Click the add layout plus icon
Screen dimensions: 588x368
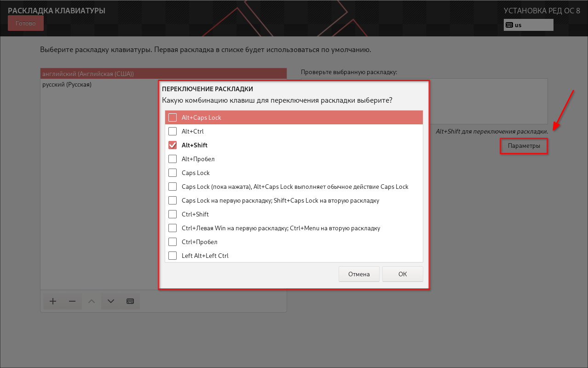point(53,301)
